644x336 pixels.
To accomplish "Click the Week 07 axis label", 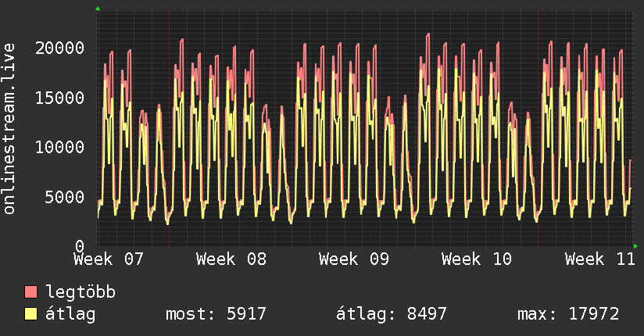I will point(109,259).
